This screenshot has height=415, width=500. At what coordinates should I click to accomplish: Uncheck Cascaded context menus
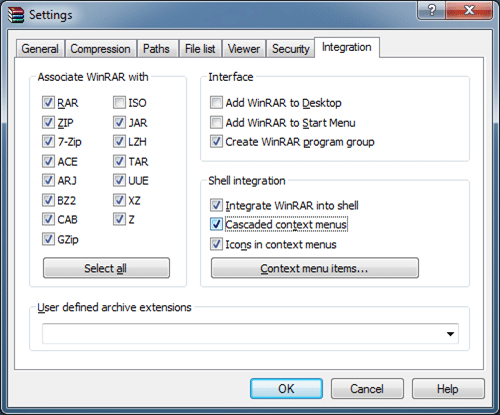coord(216,224)
